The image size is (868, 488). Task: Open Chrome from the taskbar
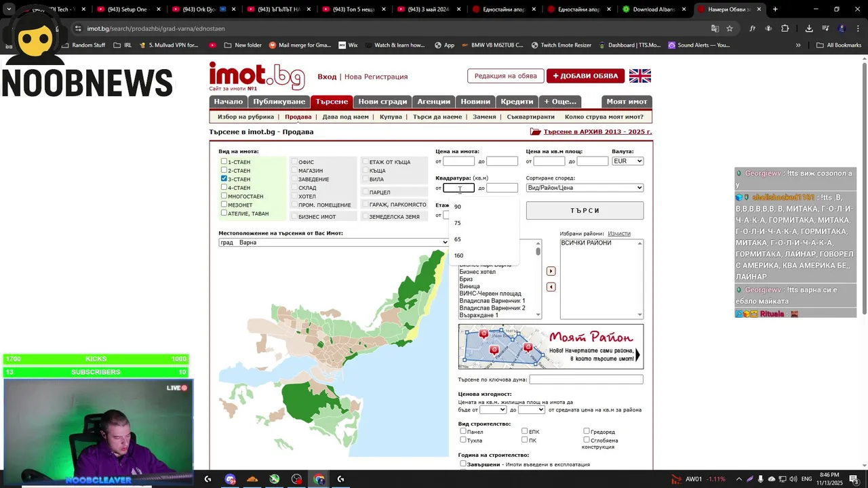coord(319,479)
